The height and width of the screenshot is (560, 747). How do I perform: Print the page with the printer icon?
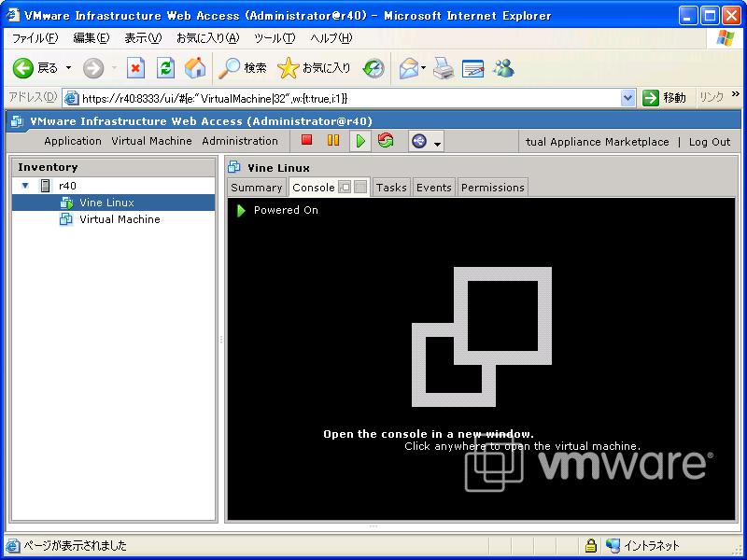coord(444,68)
